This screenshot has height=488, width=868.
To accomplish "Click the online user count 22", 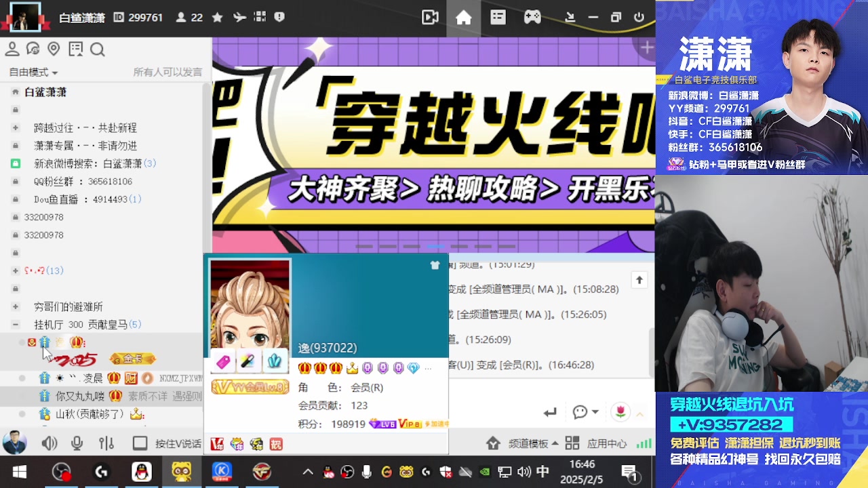I will (x=190, y=18).
